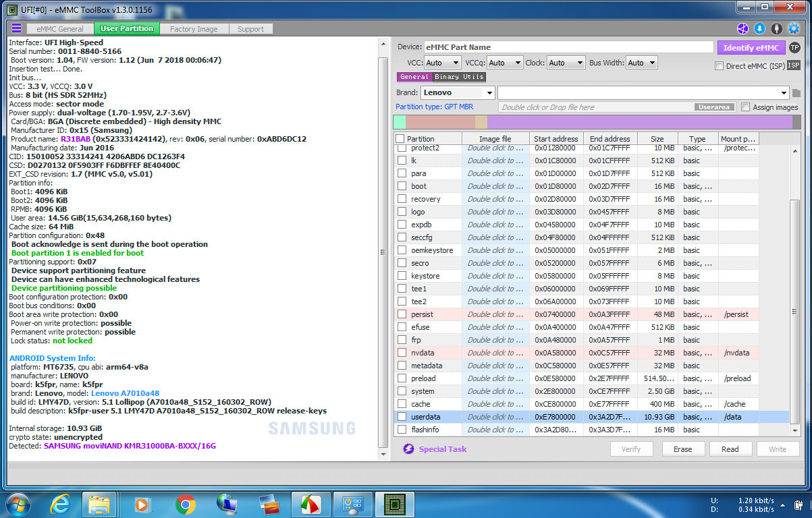Check the boot partition checkbox
The height and width of the screenshot is (518, 812).
coord(402,186)
